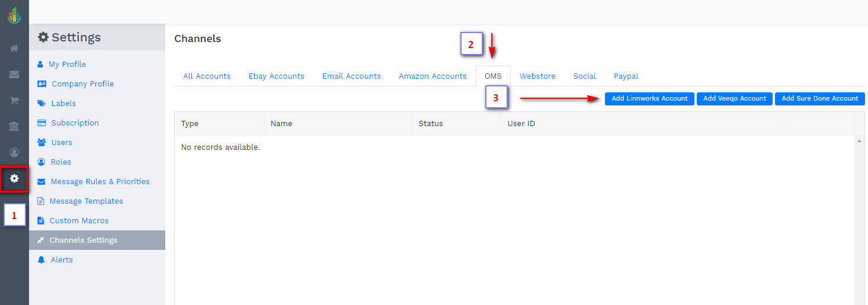Switch to the All Accounts tab
868x305 pixels.
207,76
